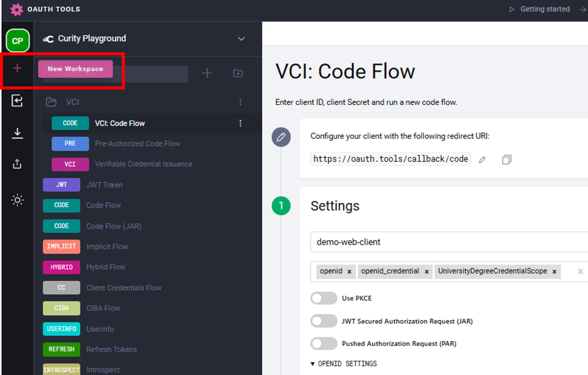Screen dimensions: 588x375
Task: Enable JWT Secured Authorization Request (JAR)
Action: coord(324,321)
